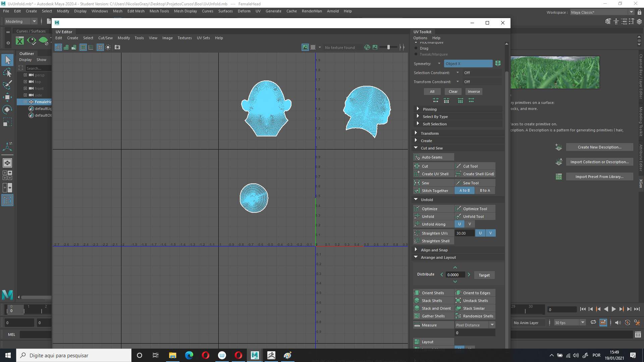Select the Tweak/Marquee radio button
Image resolution: width=644 pixels, height=362 pixels.
[416, 54]
